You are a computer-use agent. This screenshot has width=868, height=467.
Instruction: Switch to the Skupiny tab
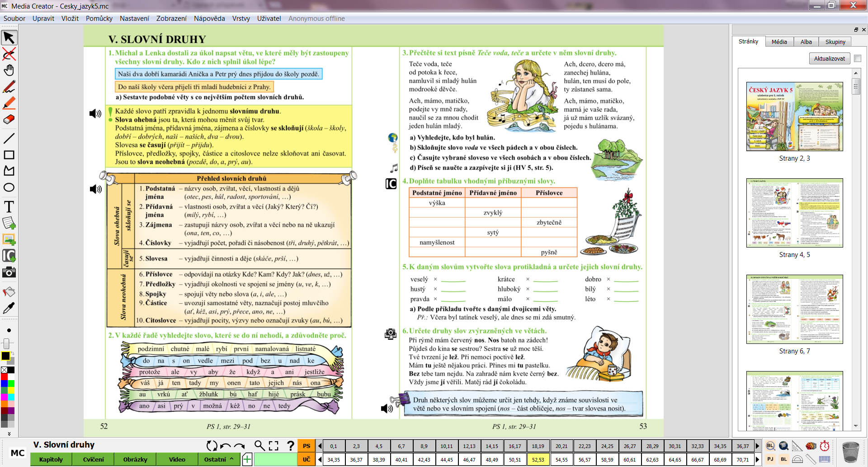(x=835, y=42)
